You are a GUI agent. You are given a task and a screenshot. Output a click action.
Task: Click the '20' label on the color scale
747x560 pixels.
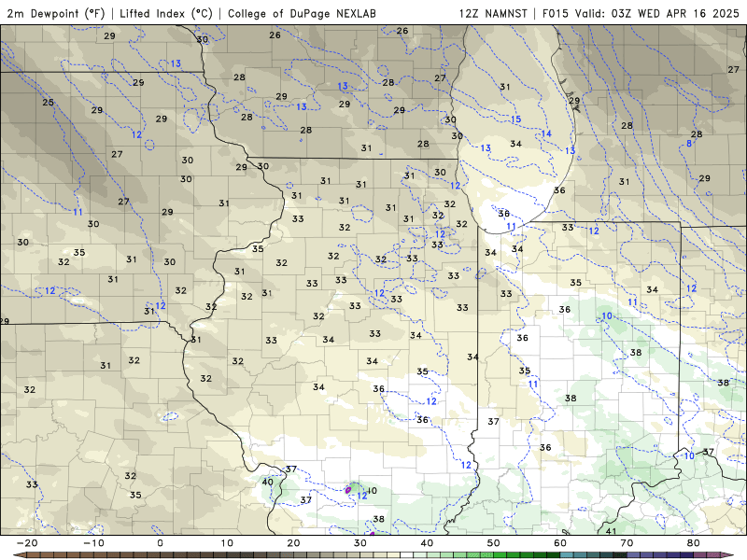click(293, 543)
